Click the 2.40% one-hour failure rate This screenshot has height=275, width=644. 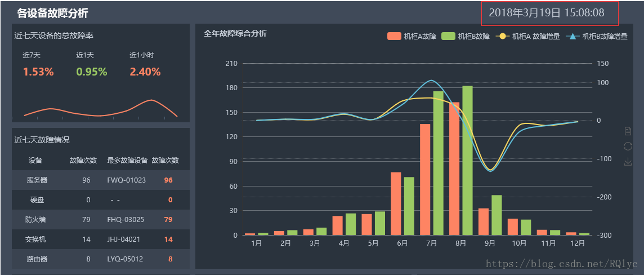145,72
